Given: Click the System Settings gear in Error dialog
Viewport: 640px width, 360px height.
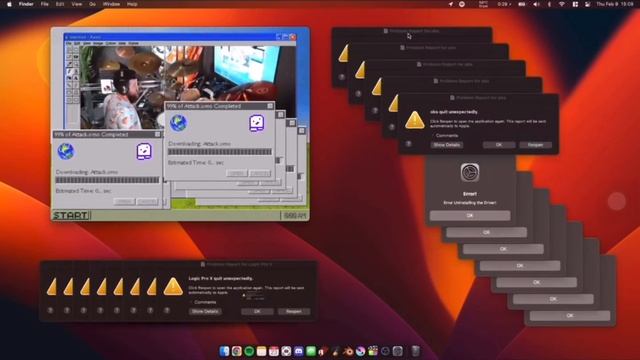Looking at the screenshot, I should 470,173.
